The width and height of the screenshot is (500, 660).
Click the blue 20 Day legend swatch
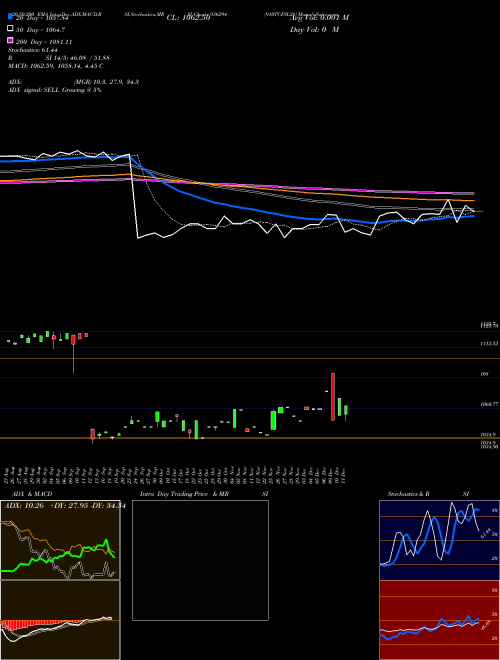coord(10,17)
